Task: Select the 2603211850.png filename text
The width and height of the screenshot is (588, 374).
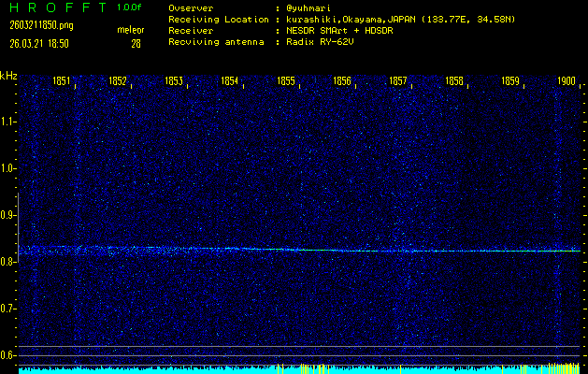Action: (x=39, y=25)
